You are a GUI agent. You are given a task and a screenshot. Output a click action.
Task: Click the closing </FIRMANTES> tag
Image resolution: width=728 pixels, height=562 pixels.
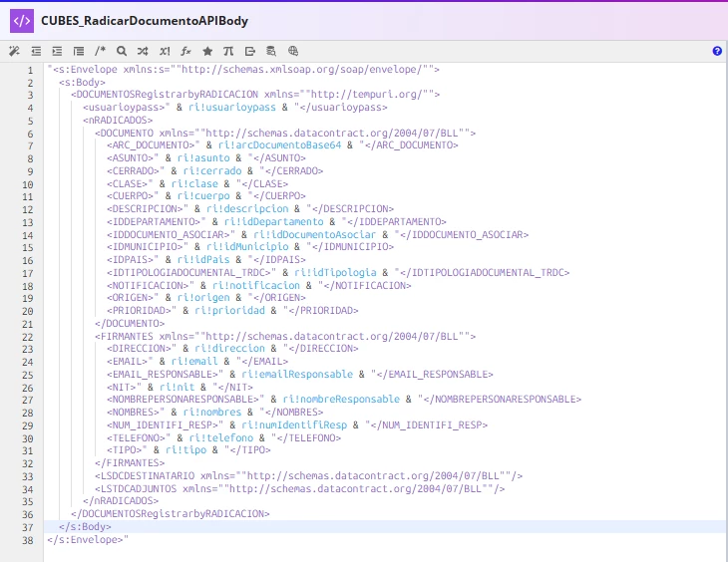point(130,463)
